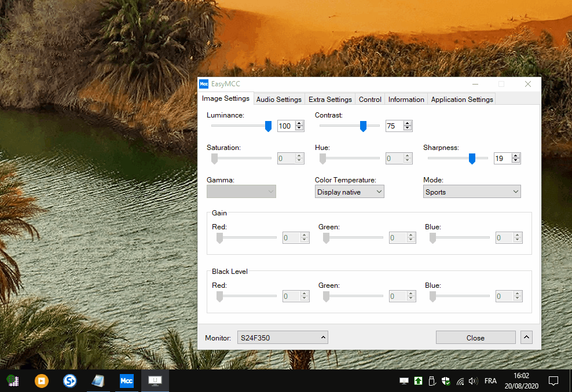Open the Monitor selector showing S24F350
This screenshot has width=572, height=392.
(x=283, y=338)
